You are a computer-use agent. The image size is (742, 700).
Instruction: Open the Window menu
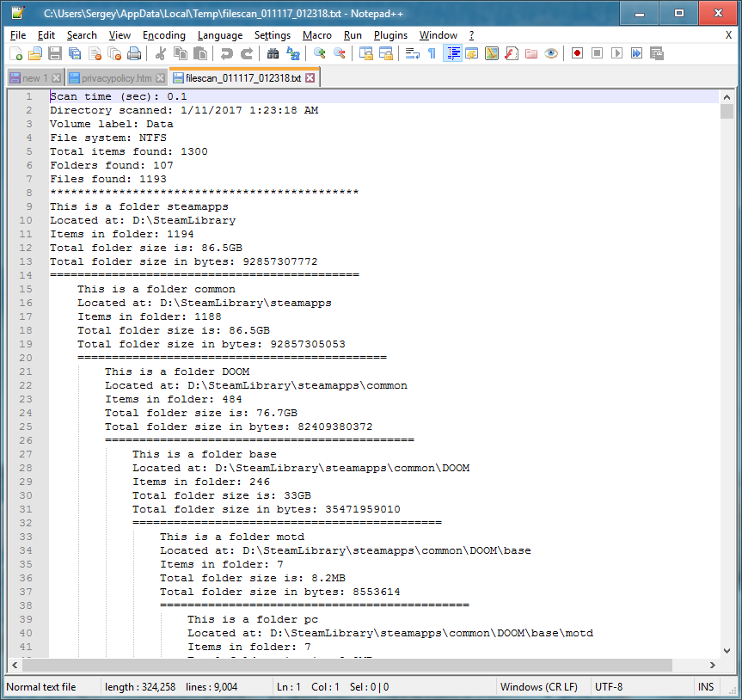click(x=438, y=35)
